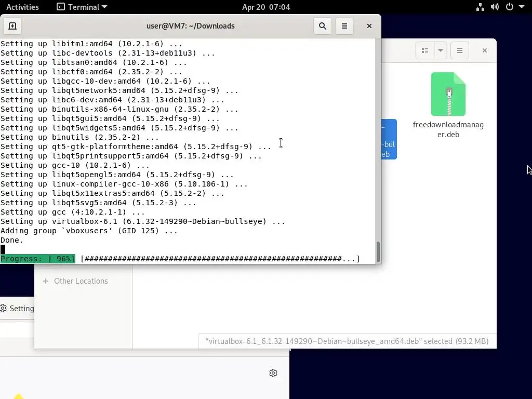Click the 'Setting up libqt5svg5' line
532x399 pixels.
click(98, 203)
